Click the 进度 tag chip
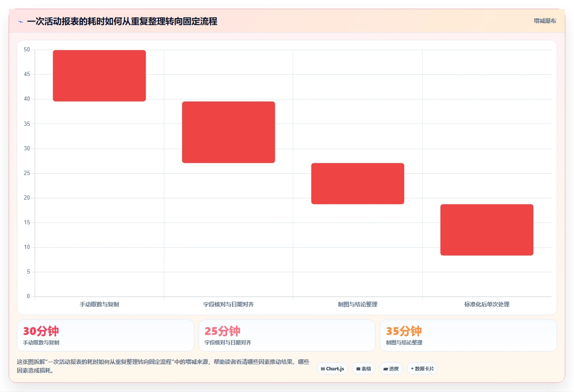This screenshot has height=392, width=574. (391, 369)
